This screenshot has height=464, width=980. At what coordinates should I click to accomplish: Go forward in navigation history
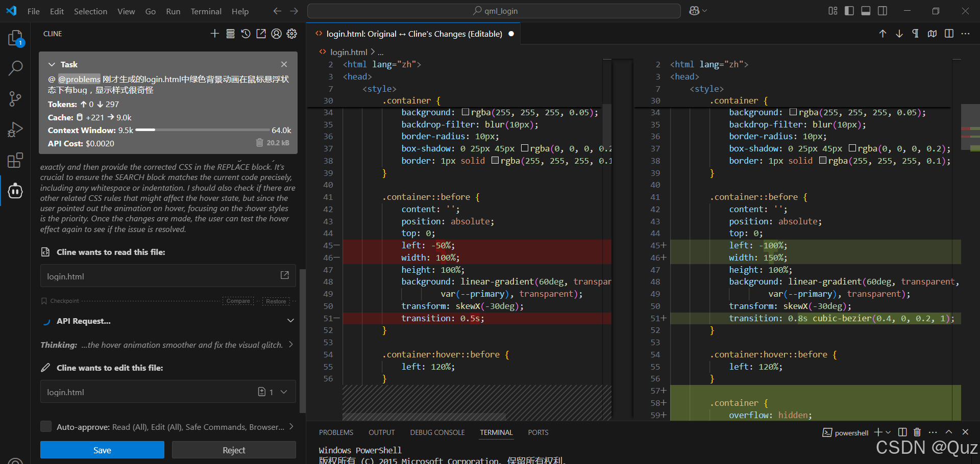[294, 11]
